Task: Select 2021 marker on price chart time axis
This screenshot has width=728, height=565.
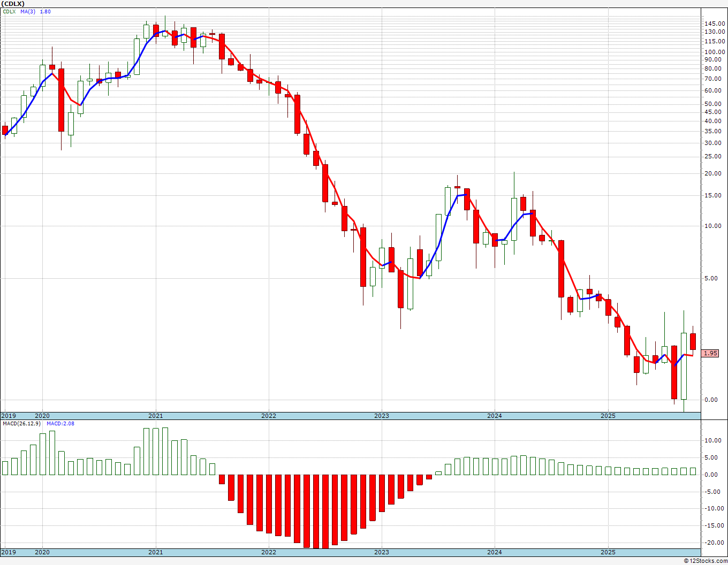Action: coord(155,416)
